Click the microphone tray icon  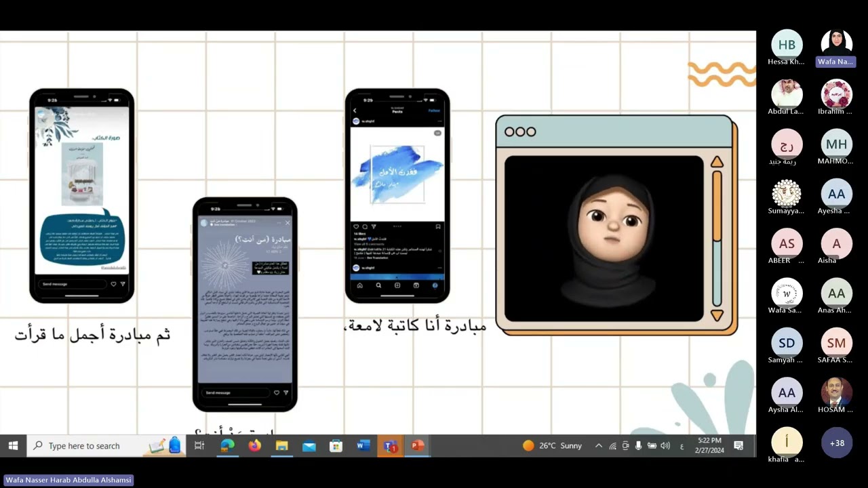coord(638,445)
